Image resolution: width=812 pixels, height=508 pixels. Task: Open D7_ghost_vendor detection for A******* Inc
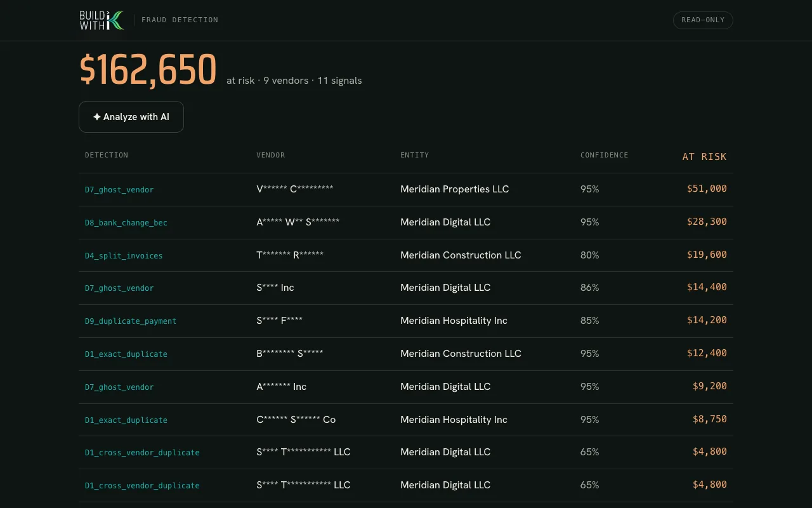[x=119, y=387]
